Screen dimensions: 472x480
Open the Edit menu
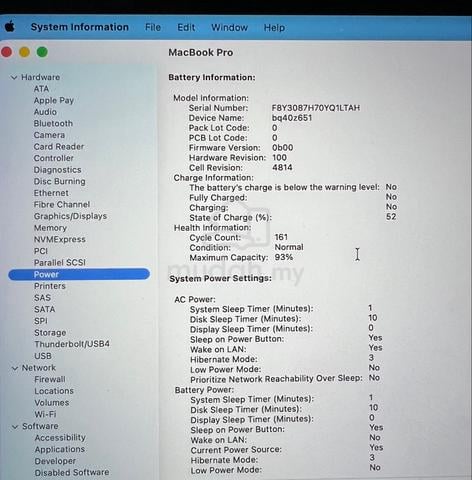click(186, 27)
